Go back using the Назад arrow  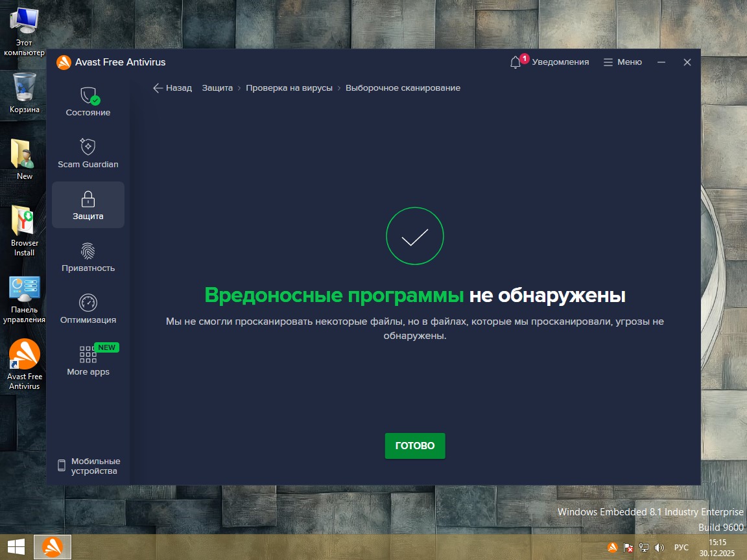coord(172,88)
